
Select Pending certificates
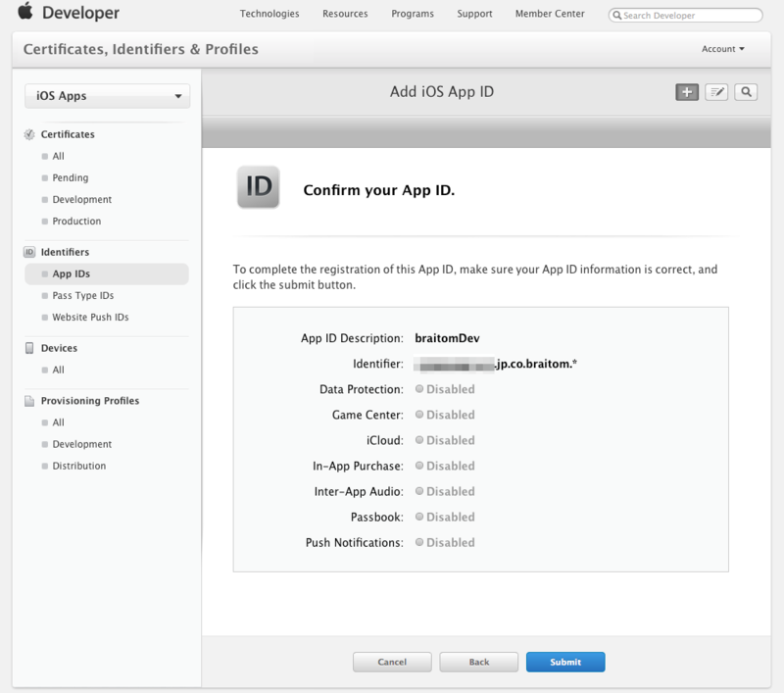coord(70,177)
